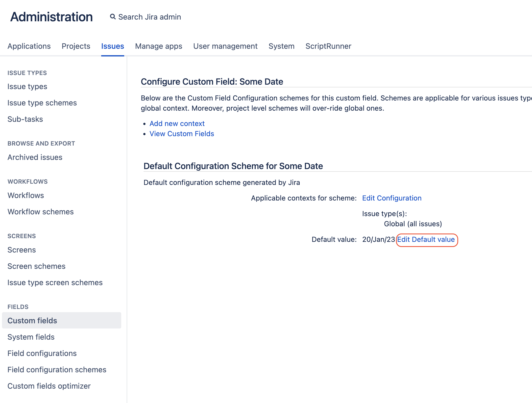Image resolution: width=532 pixels, height=403 pixels.
Task: Click the Edit Default value link
Action: coord(426,239)
